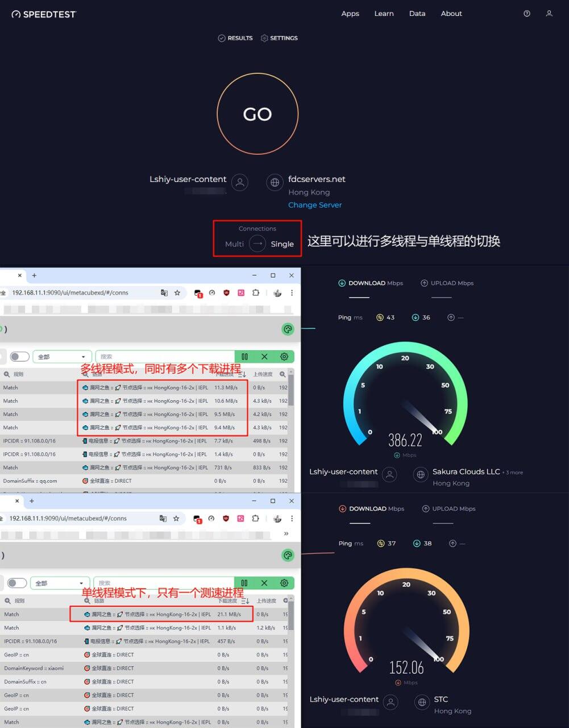Click the globe icon beside STC
This screenshot has height=728, width=569.
click(x=422, y=702)
